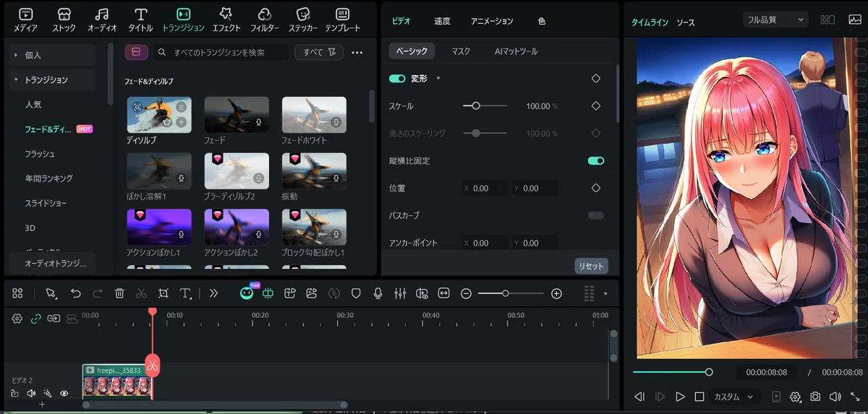Open the video scope icon

coord(854,20)
